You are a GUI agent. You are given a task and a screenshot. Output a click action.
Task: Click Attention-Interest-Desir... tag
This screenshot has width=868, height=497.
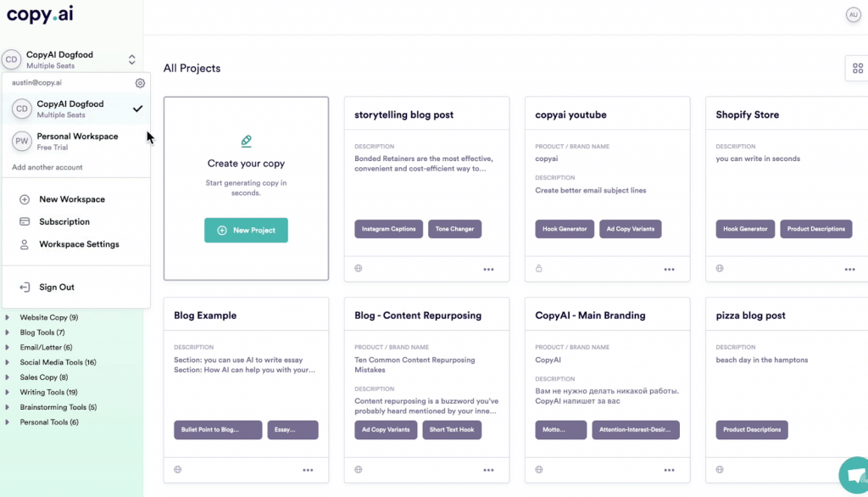[x=636, y=430]
